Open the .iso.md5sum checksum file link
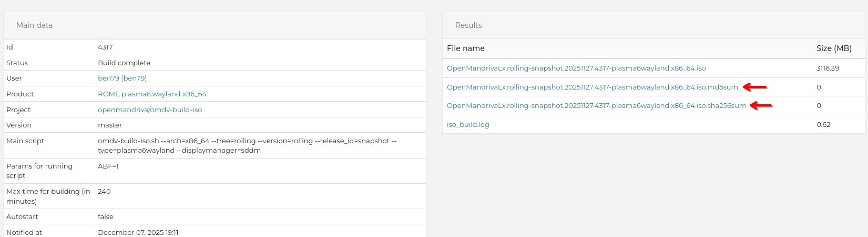Screen dimensions: 868x237 pyautogui.click(x=592, y=87)
